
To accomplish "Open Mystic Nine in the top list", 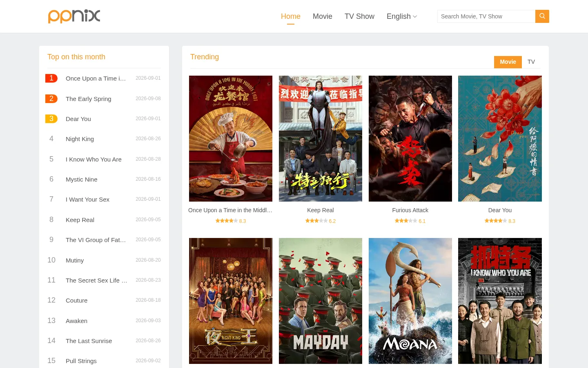I will point(82,179).
